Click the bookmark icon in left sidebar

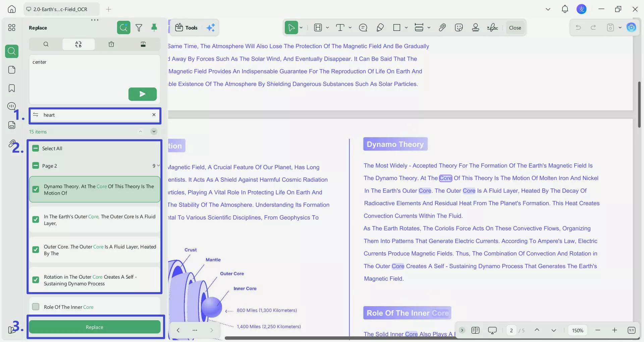click(12, 89)
